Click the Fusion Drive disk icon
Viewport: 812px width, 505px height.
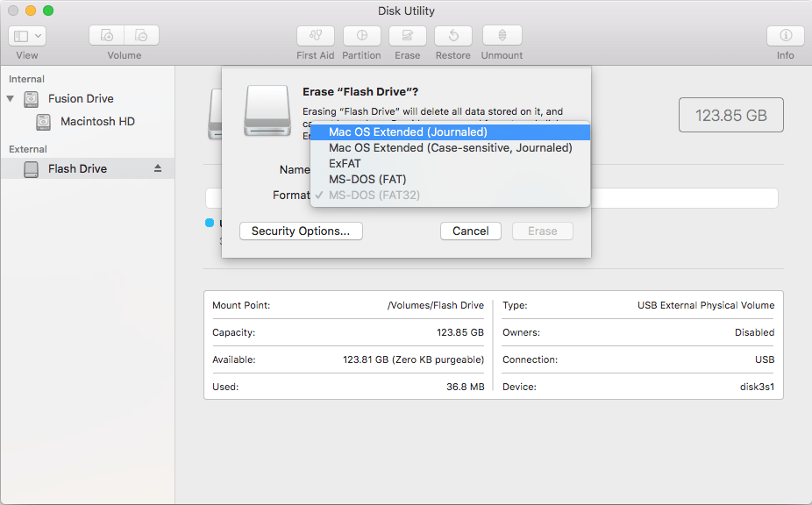pyautogui.click(x=31, y=99)
